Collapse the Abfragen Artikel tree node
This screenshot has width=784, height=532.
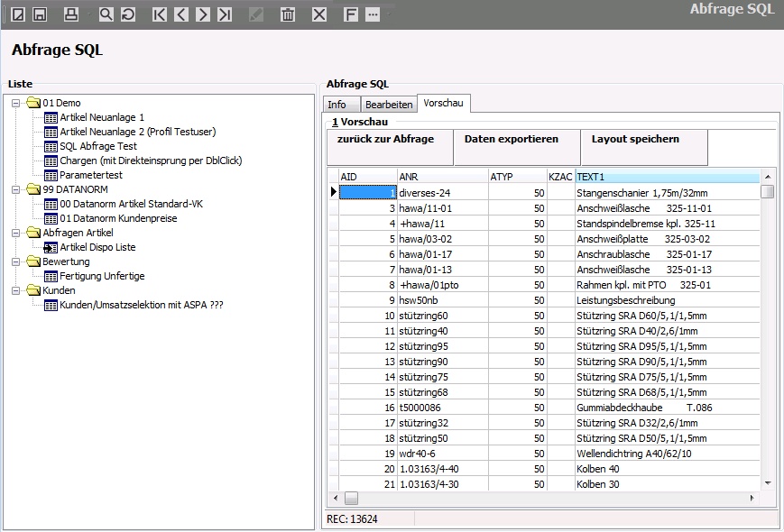tap(16, 233)
